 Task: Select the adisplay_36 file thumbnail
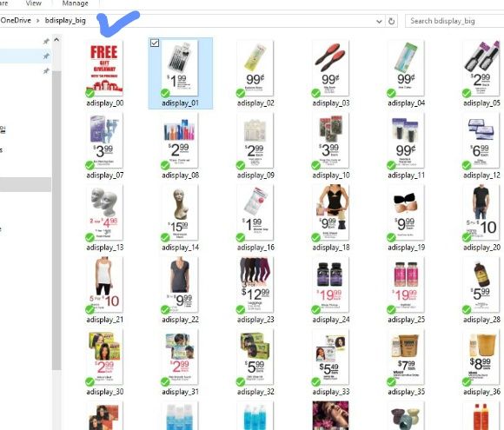point(481,356)
